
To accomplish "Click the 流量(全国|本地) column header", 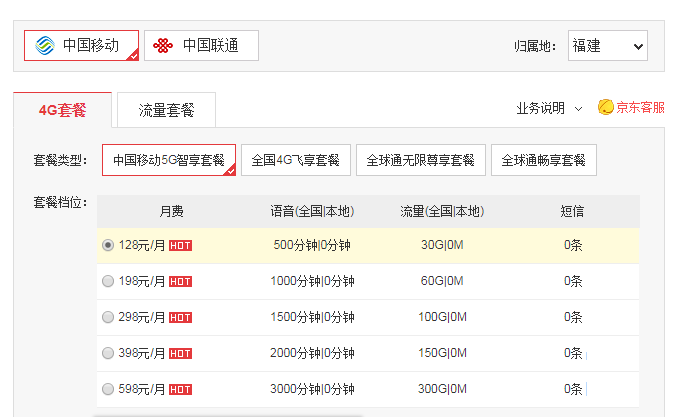I will point(442,211).
